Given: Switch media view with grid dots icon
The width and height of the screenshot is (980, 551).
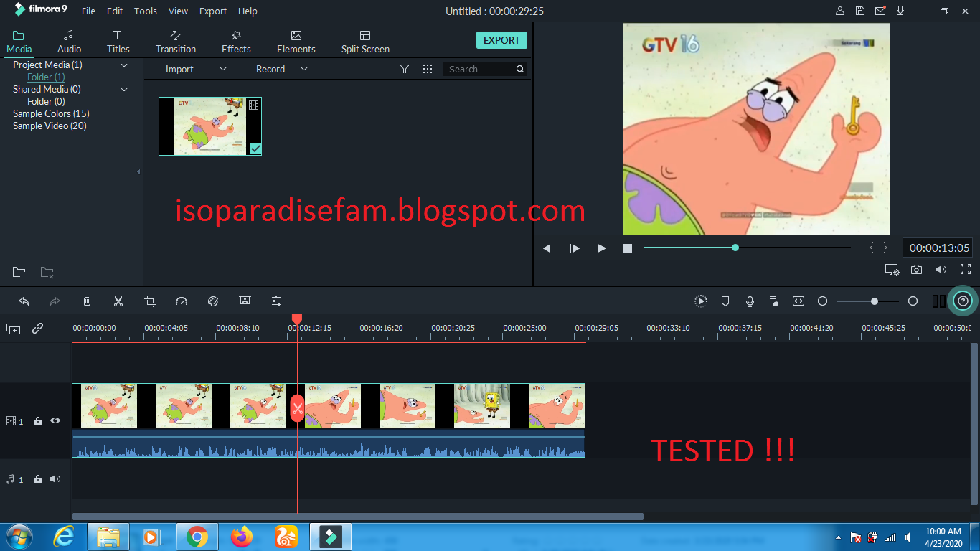Looking at the screenshot, I should [428, 69].
